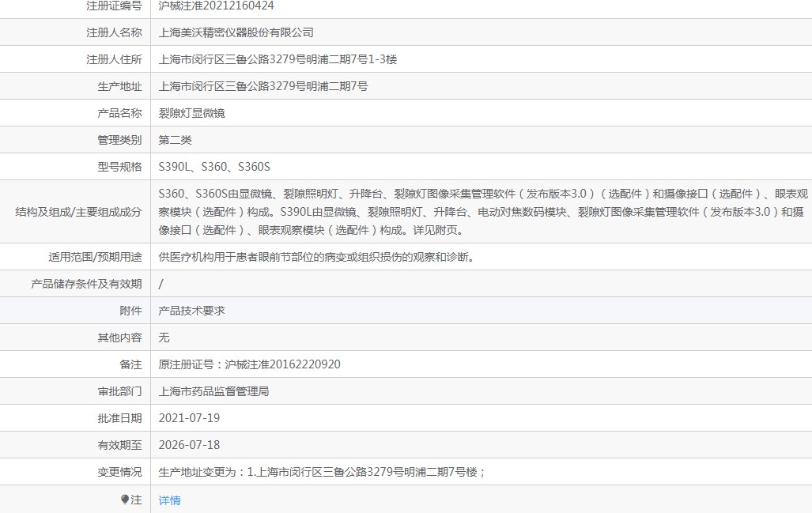
Task: Select intended use text 供医疗机构用于患者眼前节部位
Action: pos(316,257)
